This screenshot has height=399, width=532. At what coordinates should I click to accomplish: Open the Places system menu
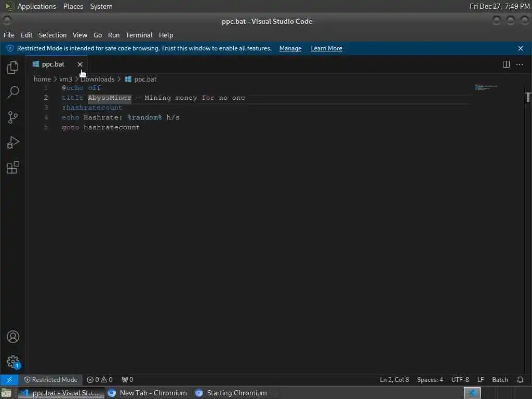73,6
